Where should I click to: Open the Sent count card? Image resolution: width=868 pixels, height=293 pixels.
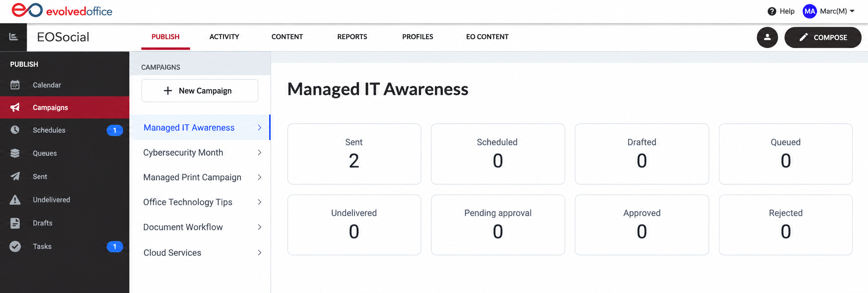pyautogui.click(x=354, y=154)
